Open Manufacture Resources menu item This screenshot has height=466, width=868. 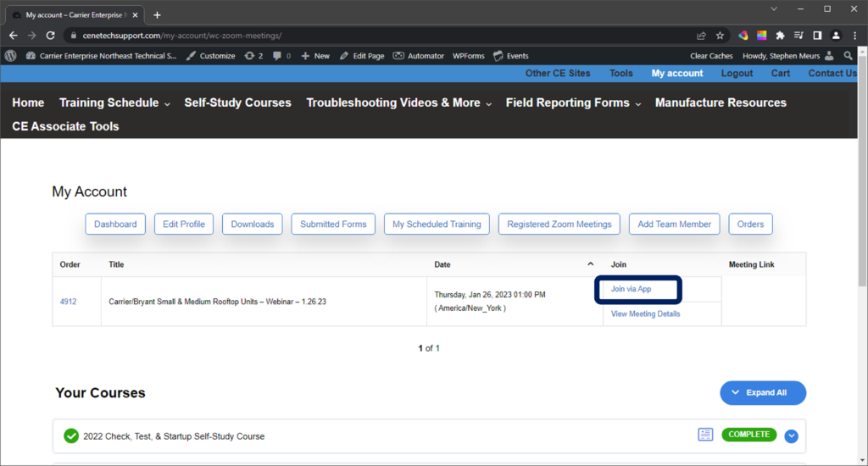pyautogui.click(x=721, y=103)
